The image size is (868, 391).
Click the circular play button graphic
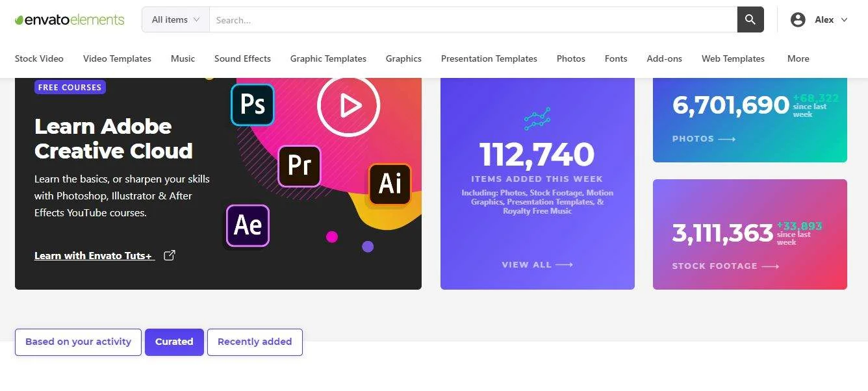tap(348, 105)
